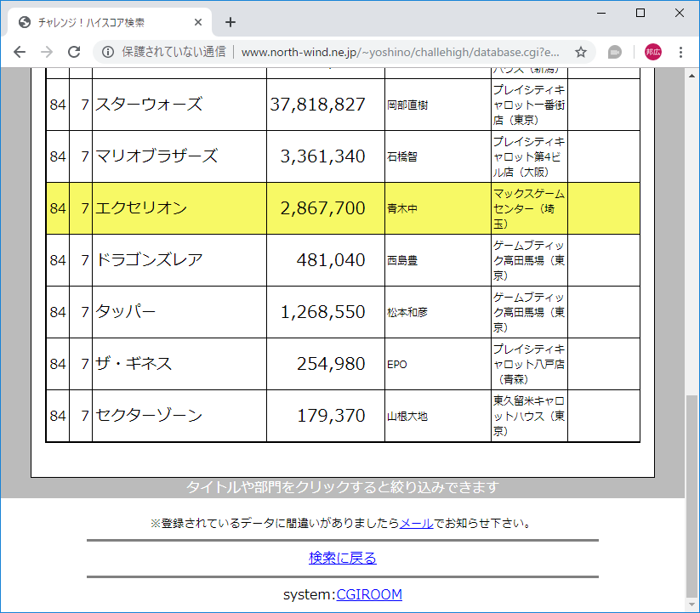This screenshot has width=700, height=613.
Task: Click the メール link to report data errors
Action: tap(417, 525)
